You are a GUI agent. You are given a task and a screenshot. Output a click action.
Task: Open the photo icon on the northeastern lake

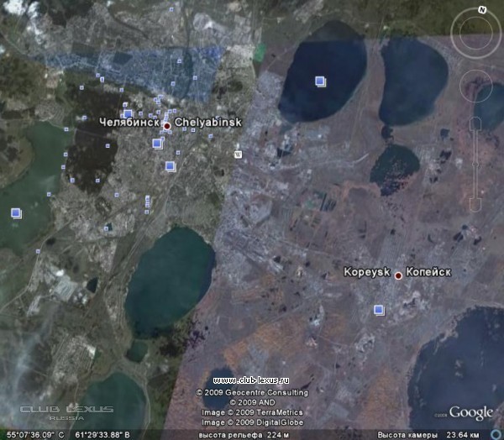(320, 81)
